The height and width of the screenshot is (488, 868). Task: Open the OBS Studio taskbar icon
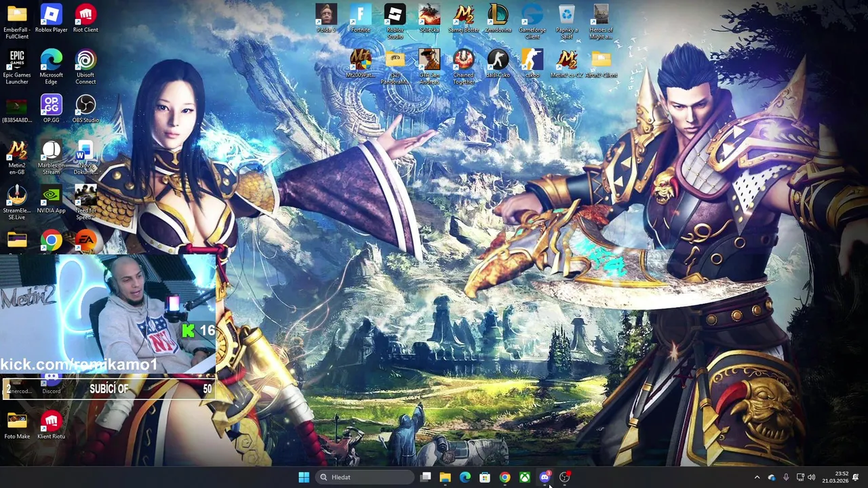coord(564,477)
